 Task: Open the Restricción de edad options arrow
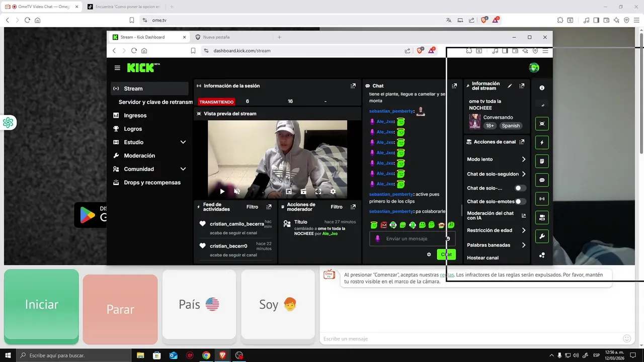[523, 230]
